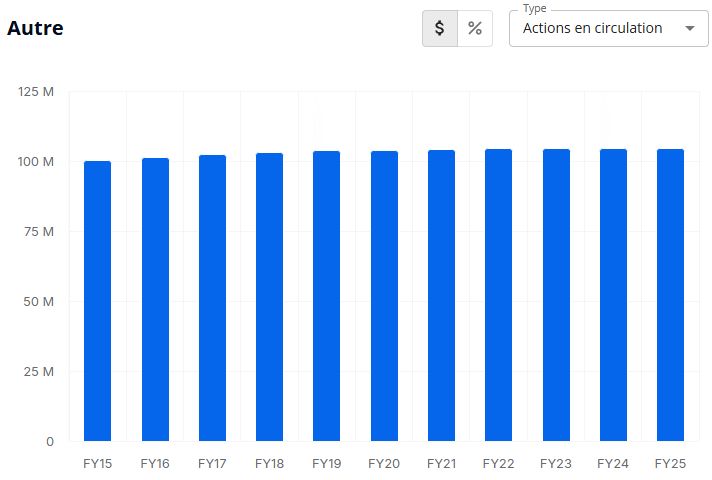Click the FY22 bar in chart
Screen dimensions: 712x480
point(499,295)
